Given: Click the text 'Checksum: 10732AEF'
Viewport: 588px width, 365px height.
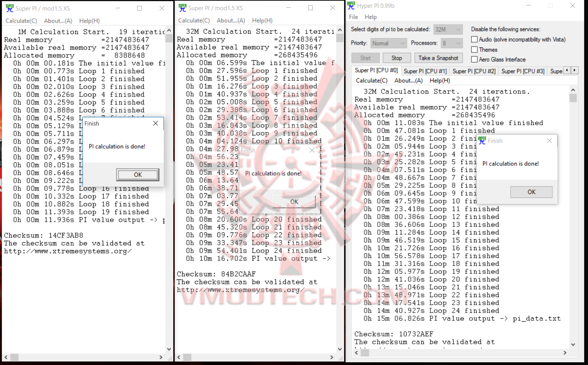Looking at the screenshot, I should tap(394, 334).
